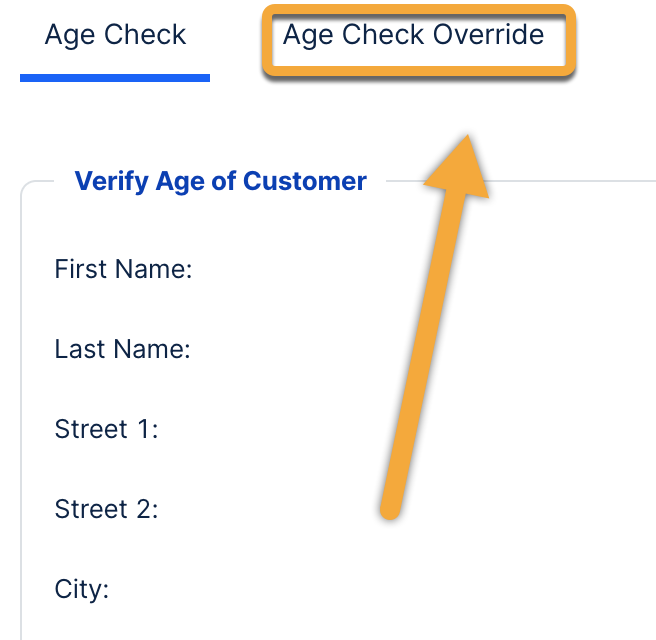Click the bottom tail of the orange arrow

392,508
